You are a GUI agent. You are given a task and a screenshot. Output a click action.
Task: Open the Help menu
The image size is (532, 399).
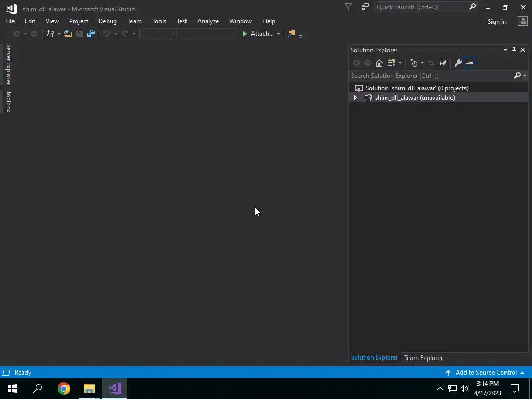269,21
